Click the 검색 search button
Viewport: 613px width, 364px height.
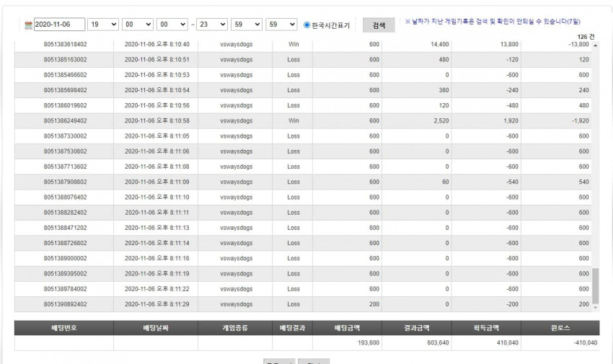pos(379,25)
